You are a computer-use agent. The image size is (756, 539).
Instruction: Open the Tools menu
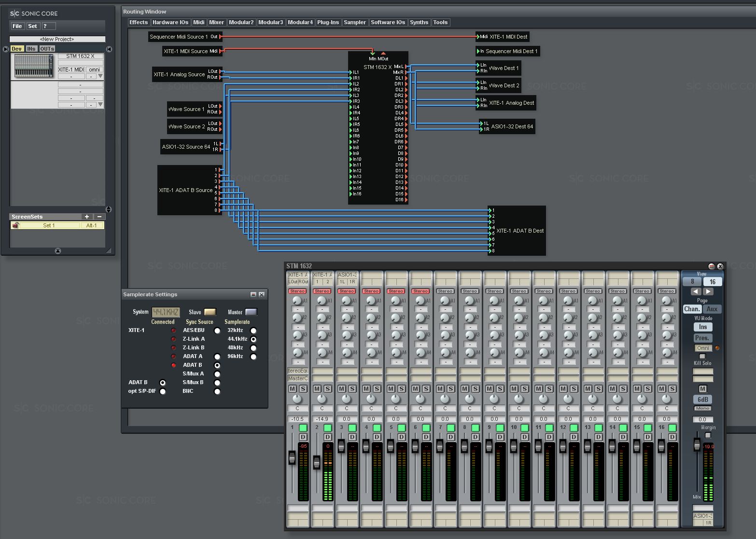pyautogui.click(x=440, y=22)
